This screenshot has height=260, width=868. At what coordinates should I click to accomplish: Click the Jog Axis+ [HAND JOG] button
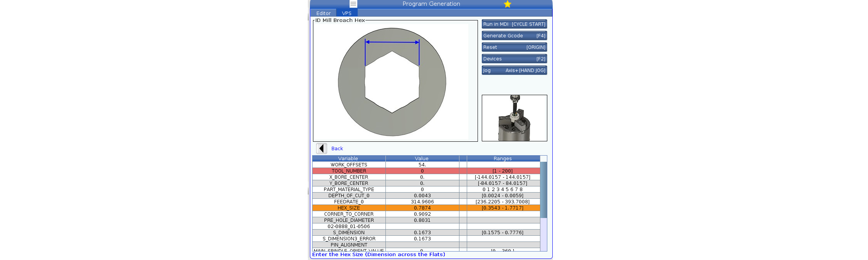click(x=514, y=70)
